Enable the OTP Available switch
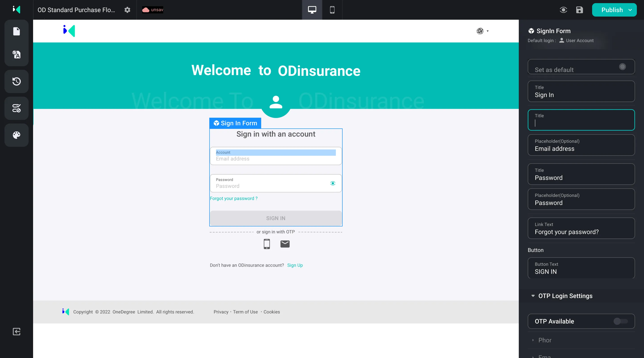Image resolution: width=644 pixels, height=358 pixels. [620, 321]
